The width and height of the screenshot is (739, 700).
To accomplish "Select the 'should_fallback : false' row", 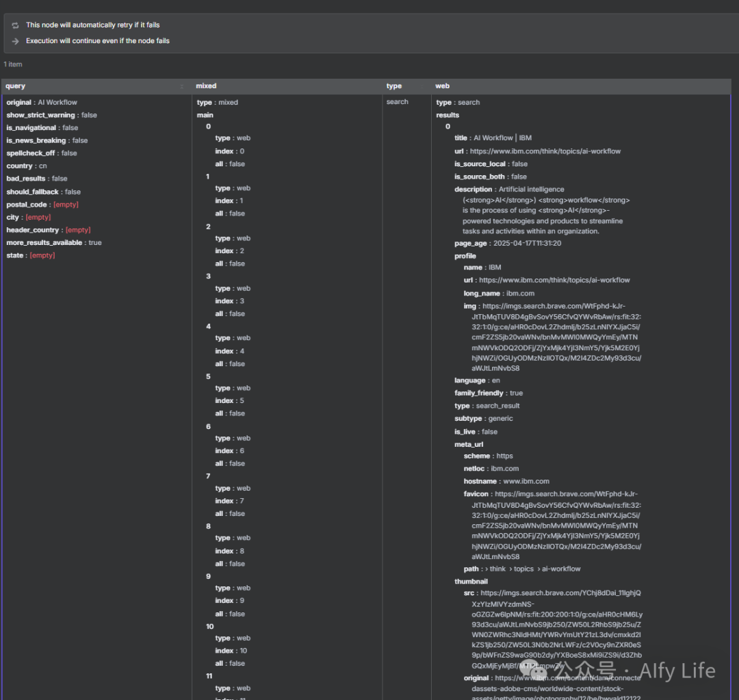I will click(43, 192).
